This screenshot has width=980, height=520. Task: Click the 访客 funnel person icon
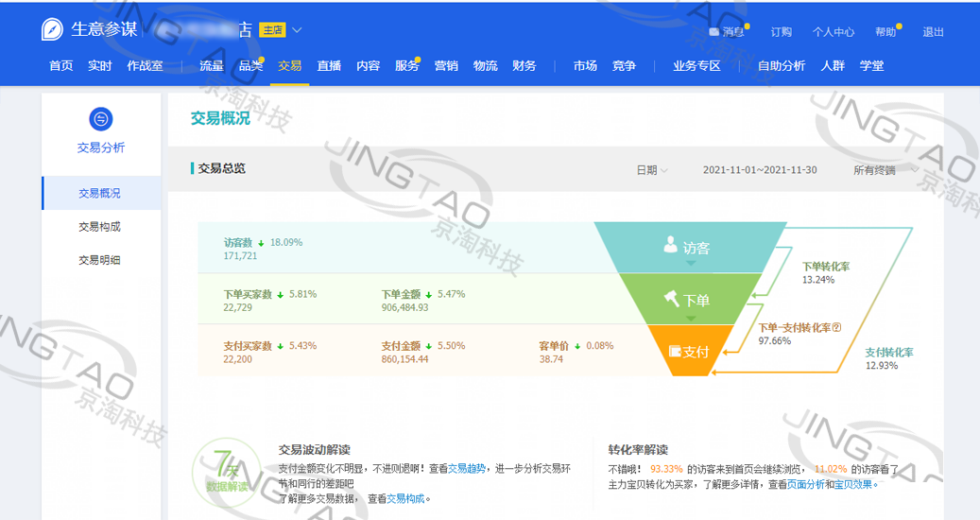click(670, 247)
